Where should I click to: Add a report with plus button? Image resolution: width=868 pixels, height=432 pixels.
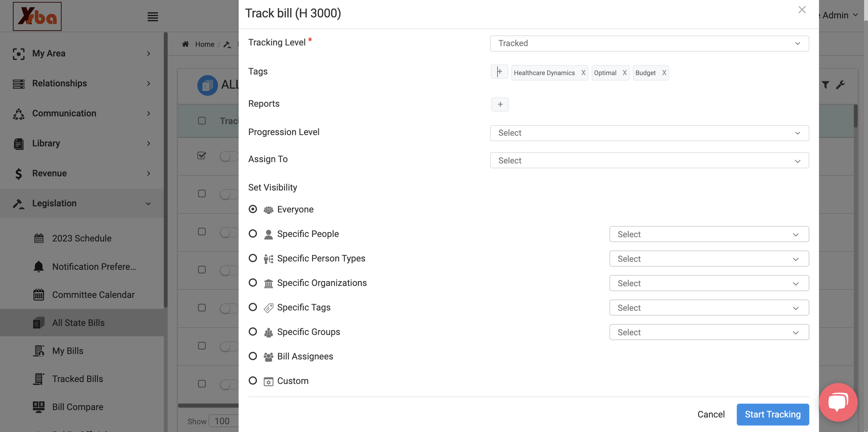tap(500, 104)
